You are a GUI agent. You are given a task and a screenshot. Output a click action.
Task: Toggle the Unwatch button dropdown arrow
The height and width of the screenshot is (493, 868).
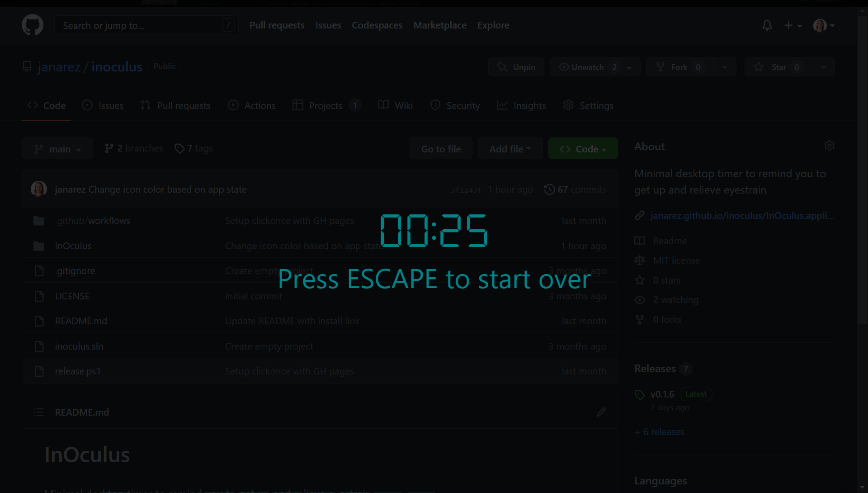point(630,67)
